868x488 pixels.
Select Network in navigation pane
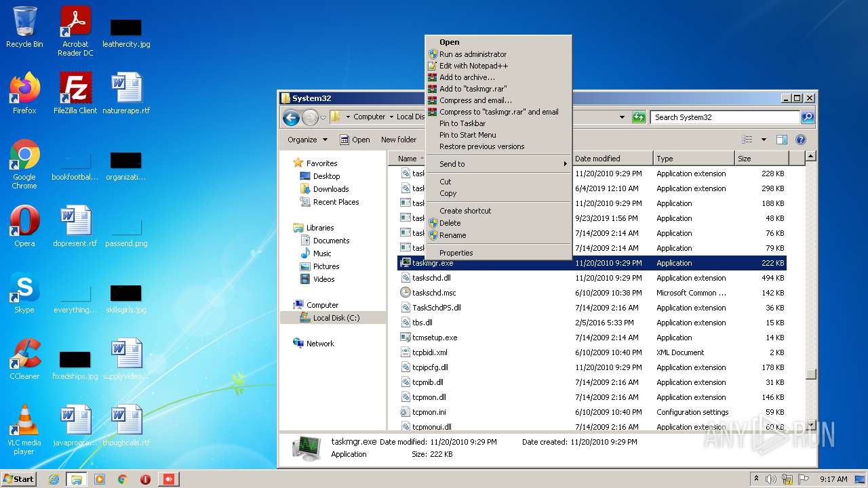point(320,344)
